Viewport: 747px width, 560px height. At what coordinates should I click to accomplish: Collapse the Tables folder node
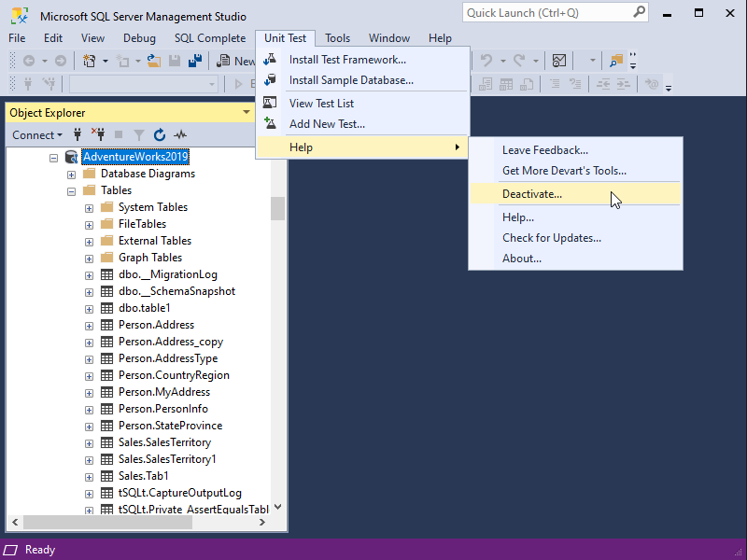coord(72,191)
